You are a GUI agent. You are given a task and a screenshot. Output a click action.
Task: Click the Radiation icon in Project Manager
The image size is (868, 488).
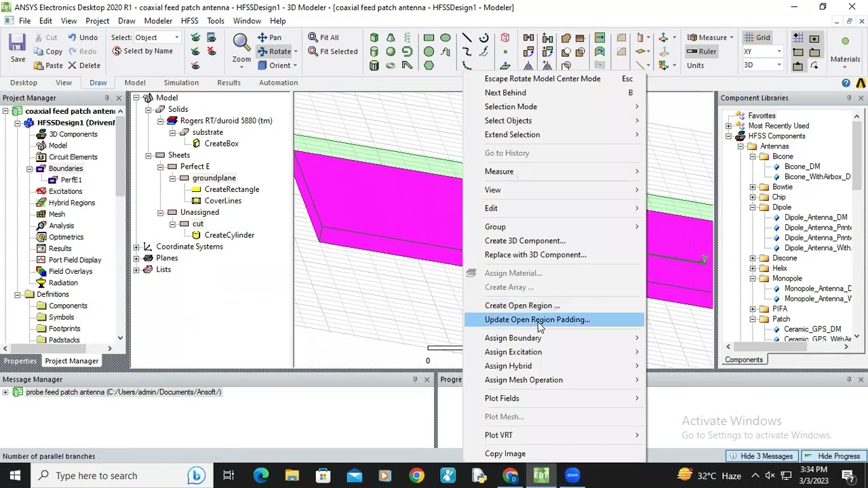pyautogui.click(x=41, y=283)
